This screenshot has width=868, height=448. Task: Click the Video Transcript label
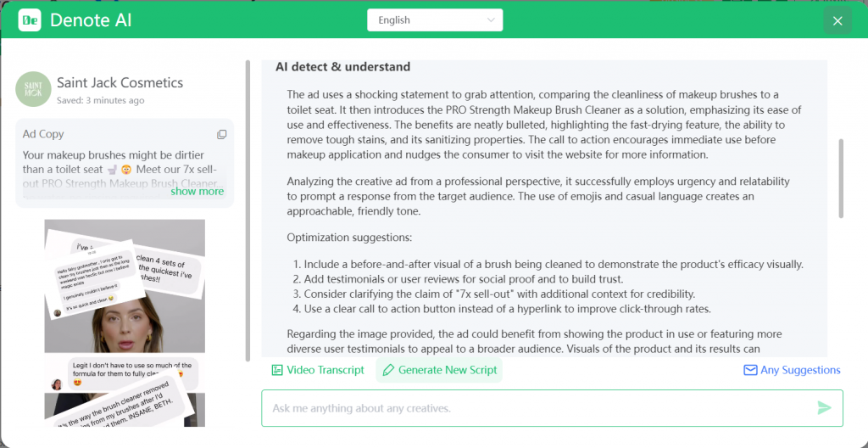(325, 370)
